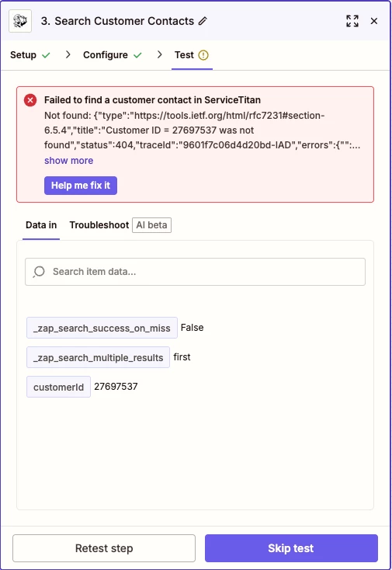Screen dimensions: 392x570
Task: Click the chevron between Configure and Test
Action: coord(159,55)
